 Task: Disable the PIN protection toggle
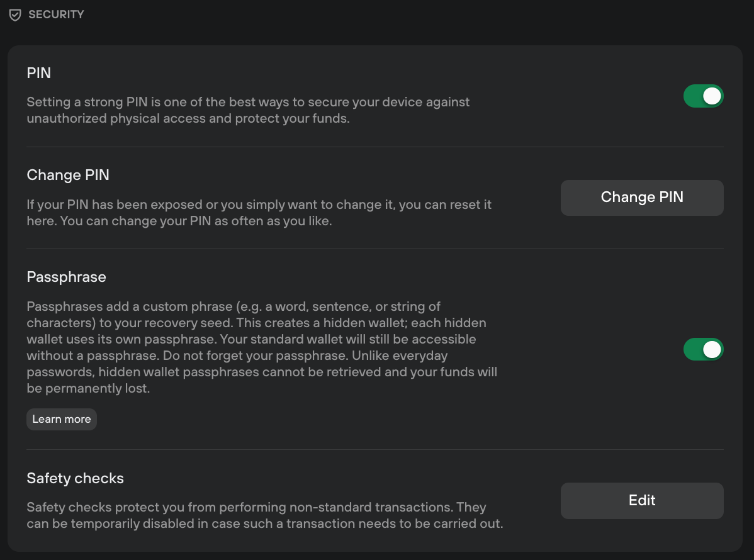(704, 96)
